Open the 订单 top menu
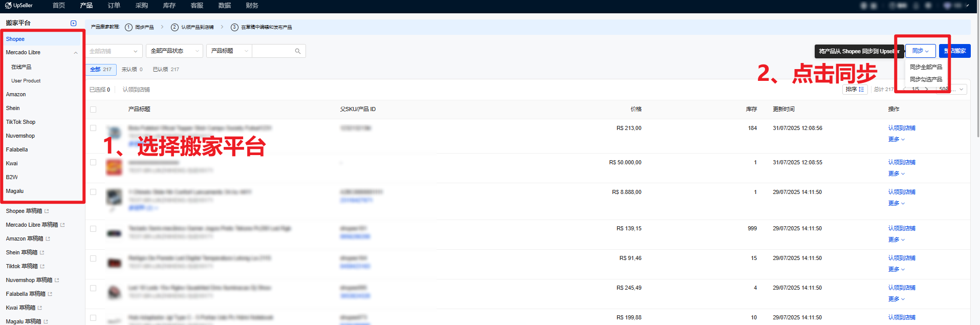 [x=114, y=6]
